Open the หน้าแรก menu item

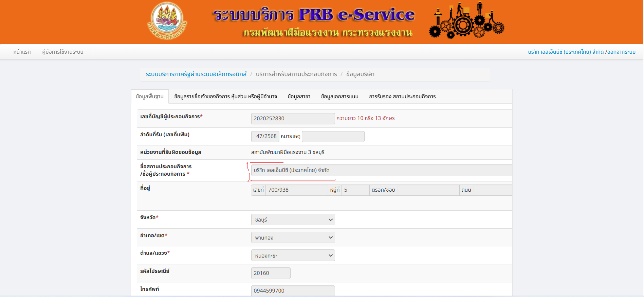[22, 52]
